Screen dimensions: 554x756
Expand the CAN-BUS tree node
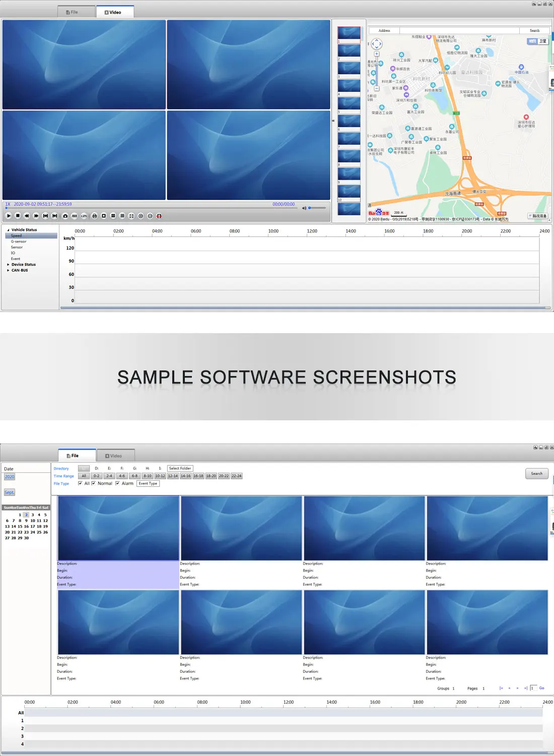click(x=8, y=271)
